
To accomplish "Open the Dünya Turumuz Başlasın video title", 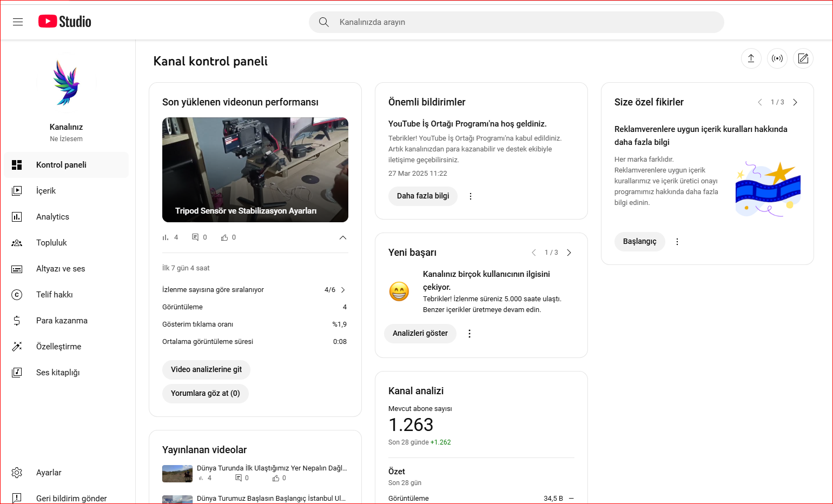I will click(x=271, y=499).
